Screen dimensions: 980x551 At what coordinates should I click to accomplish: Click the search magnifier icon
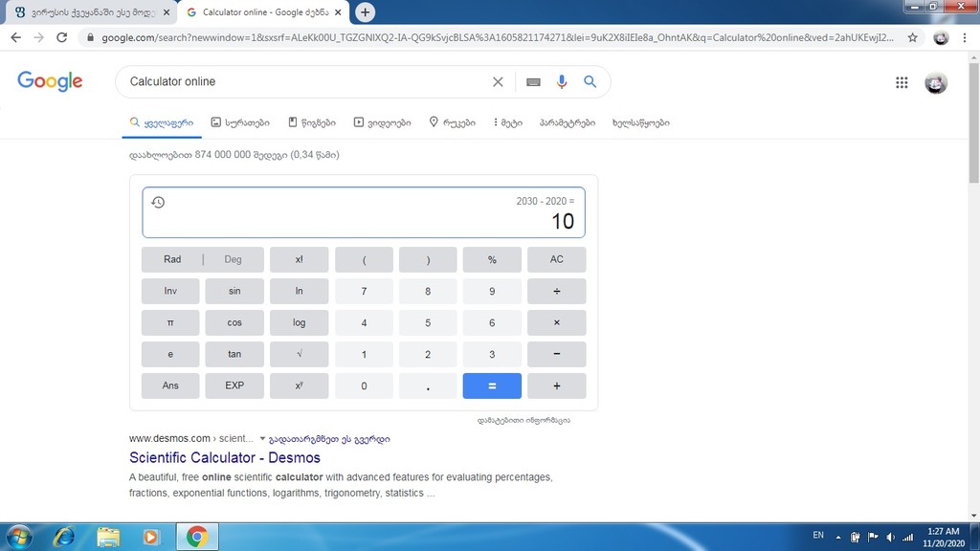coord(590,82)
